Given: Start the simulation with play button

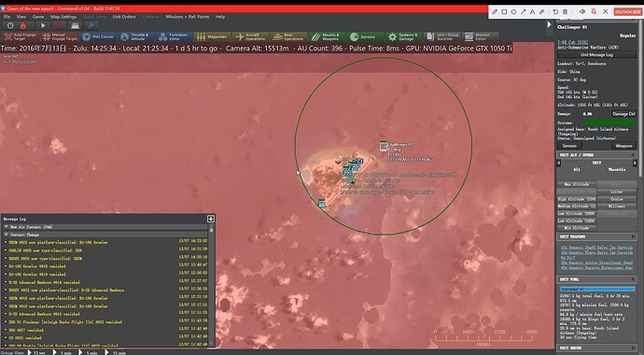Looking at the screenshot, I should (x=42, y=26).
